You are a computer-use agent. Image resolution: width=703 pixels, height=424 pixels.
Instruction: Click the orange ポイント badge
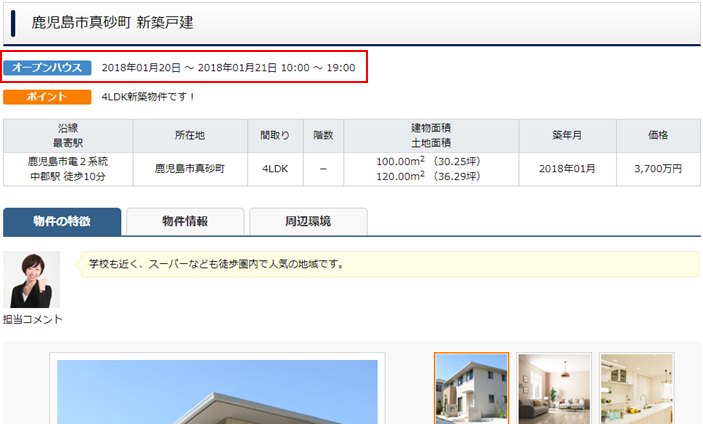pyautogui.click(x=47, y=97)
